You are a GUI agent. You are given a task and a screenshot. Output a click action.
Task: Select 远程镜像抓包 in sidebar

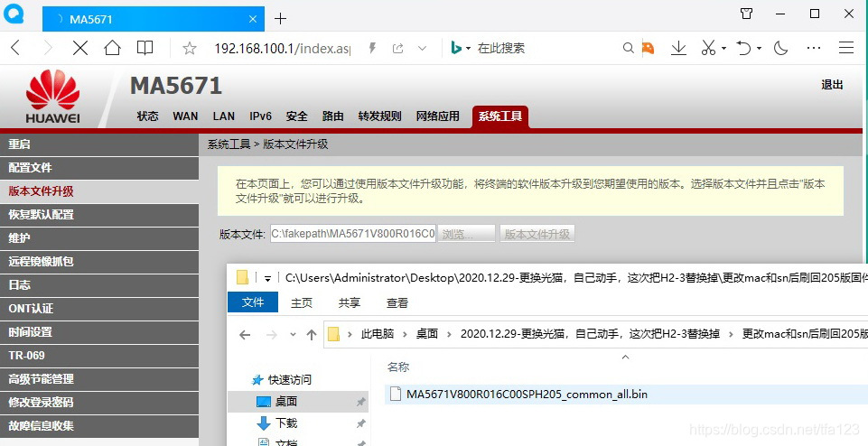pos(99,262)
